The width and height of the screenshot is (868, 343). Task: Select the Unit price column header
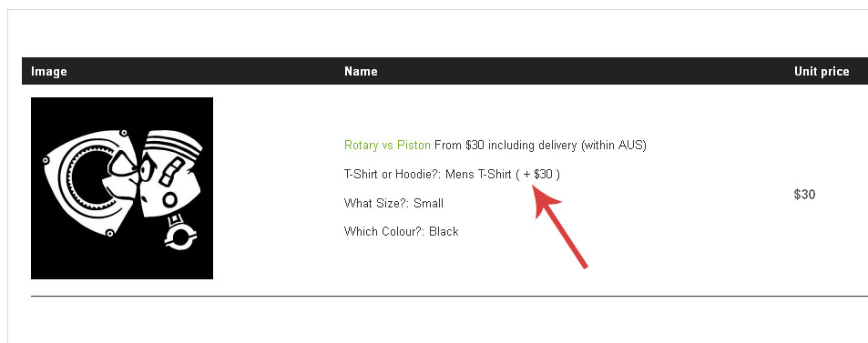coord(822,71)
